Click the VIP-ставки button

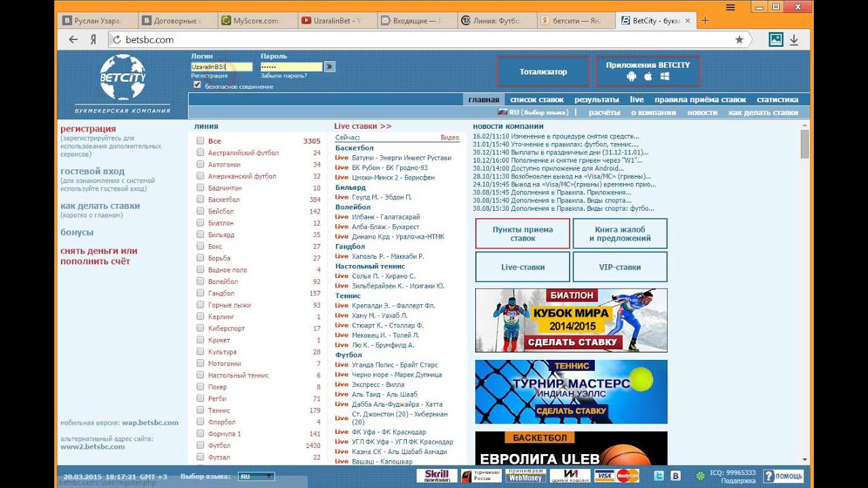pos(620,267)
